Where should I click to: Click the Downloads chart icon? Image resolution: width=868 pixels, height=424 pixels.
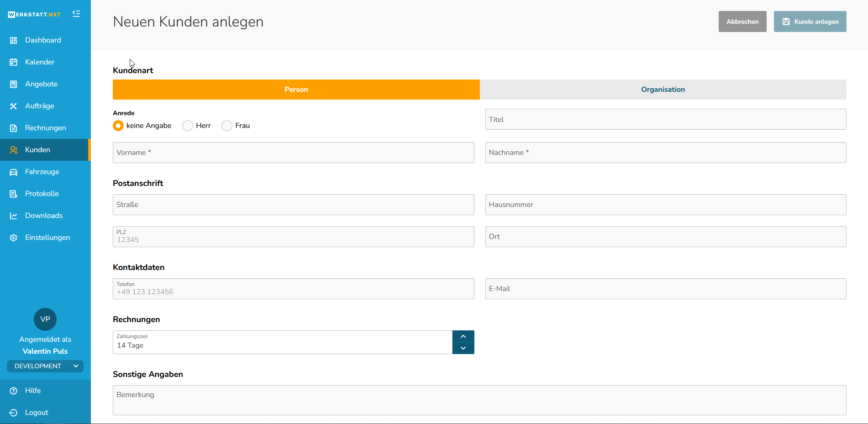click(14, 216)
